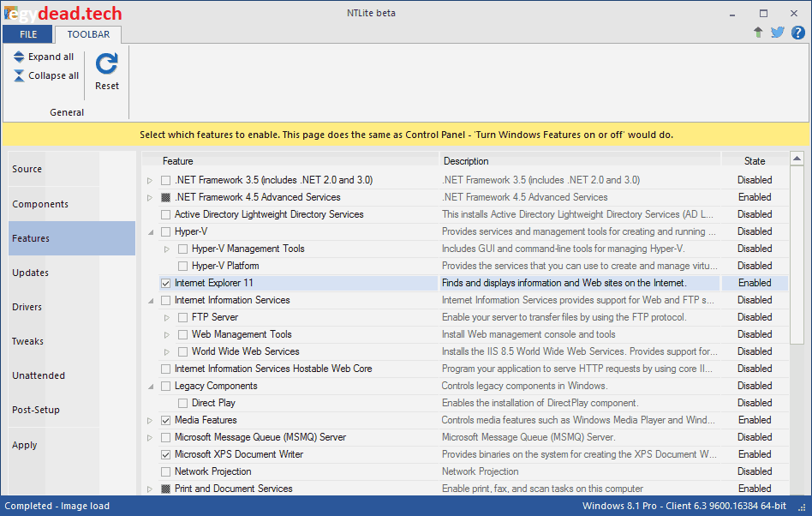Click the Reset icon in the toolbar
The height and width of the screenshot is (516, 812).
(x=106, y=63)
